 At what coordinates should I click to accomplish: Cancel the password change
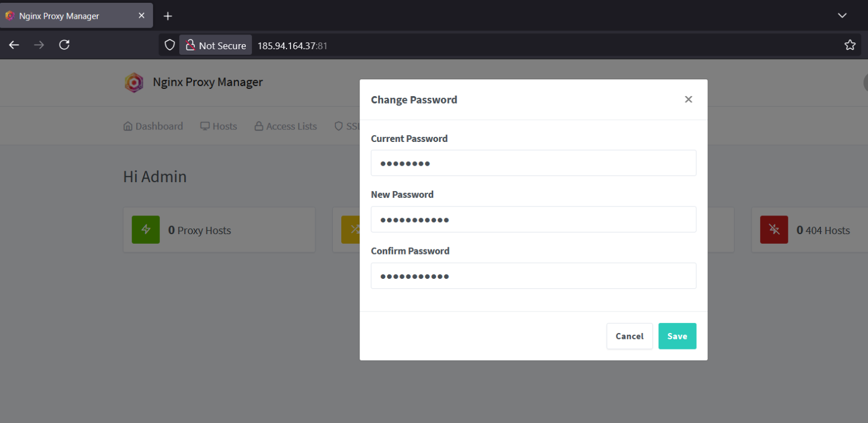(x=629, y=336)
